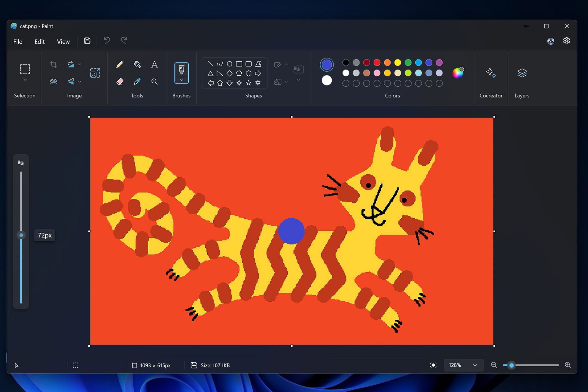588x392 pixels.
Task: Adjust the brush size slider
Action: [x=21, y=235]
